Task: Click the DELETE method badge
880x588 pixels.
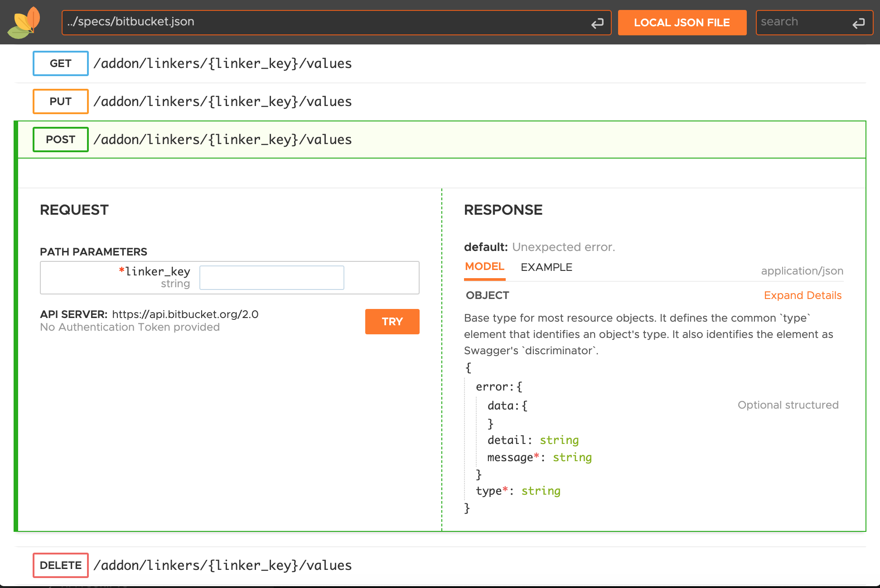Action: click(60, 565)
